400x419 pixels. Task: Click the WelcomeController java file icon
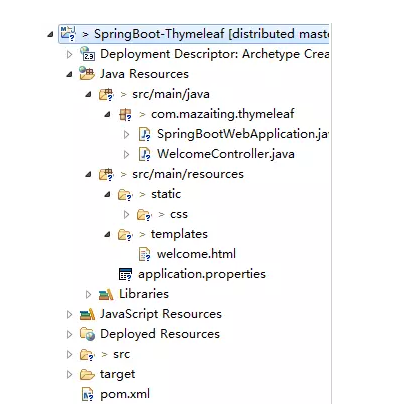click(x=145, y=154)
